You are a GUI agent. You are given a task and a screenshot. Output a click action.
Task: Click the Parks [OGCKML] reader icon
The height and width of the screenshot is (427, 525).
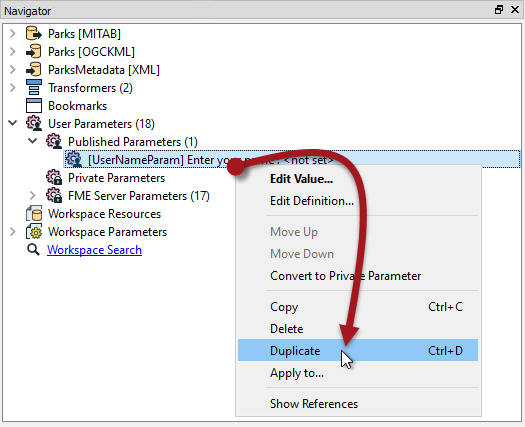coord(34,52)
